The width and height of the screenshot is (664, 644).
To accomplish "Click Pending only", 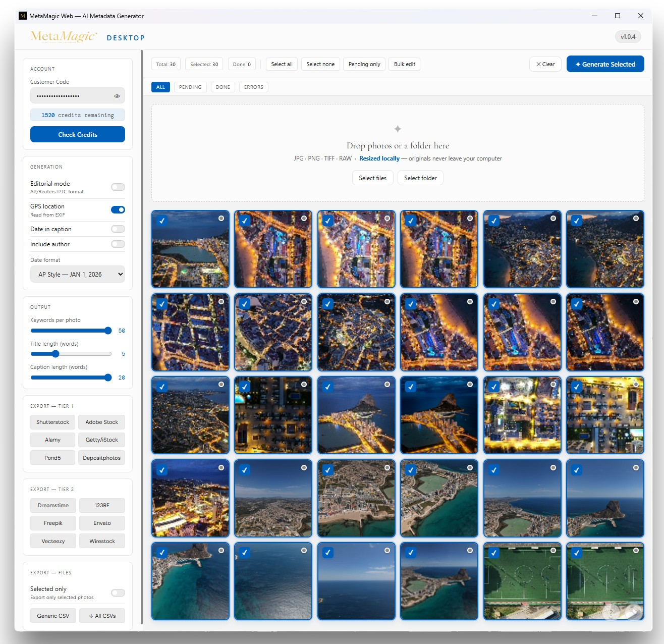I will pyautogui.click(x=364, y=64).
